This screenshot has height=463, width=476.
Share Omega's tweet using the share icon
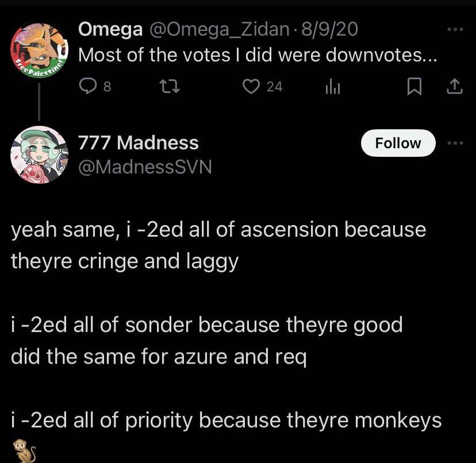(454, 86)
